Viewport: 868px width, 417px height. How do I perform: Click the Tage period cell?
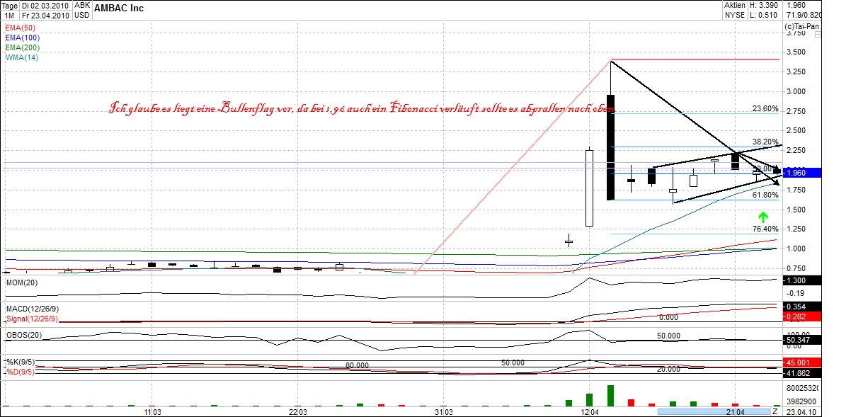[10, 5]
